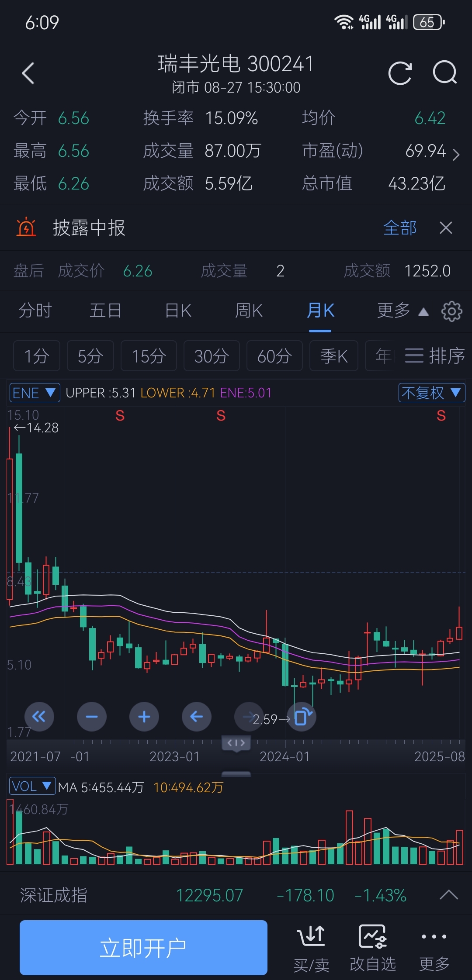Tap the MA 5:455.44万 volume reading
Screen dimensions: 472x980
pyautogui.click(x=101, y=787)
